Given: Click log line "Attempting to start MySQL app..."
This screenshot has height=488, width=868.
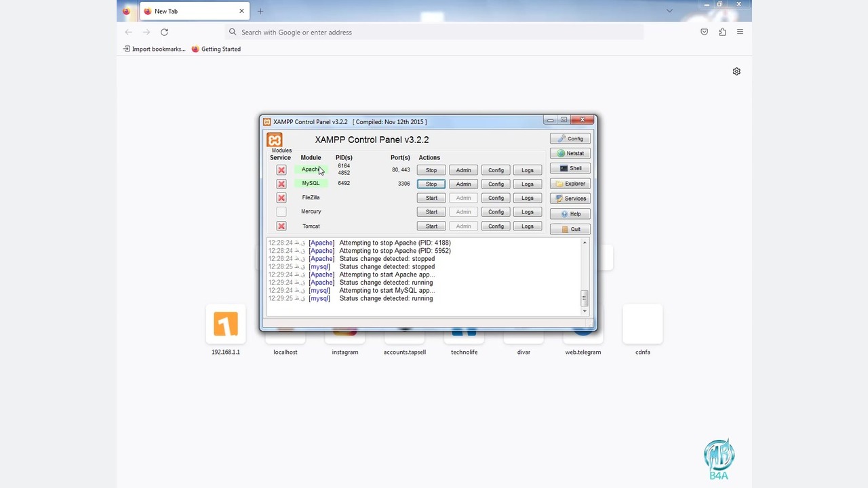Looking at the screenshot, I should [387, 290].
